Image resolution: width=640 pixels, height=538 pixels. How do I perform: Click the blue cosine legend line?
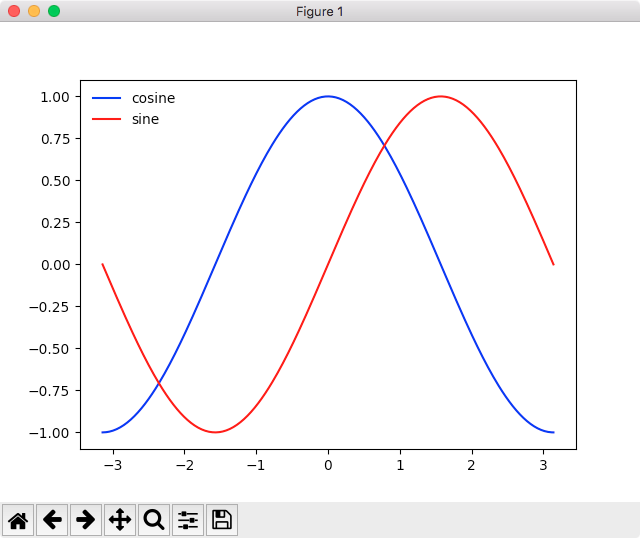coord(107,98)
